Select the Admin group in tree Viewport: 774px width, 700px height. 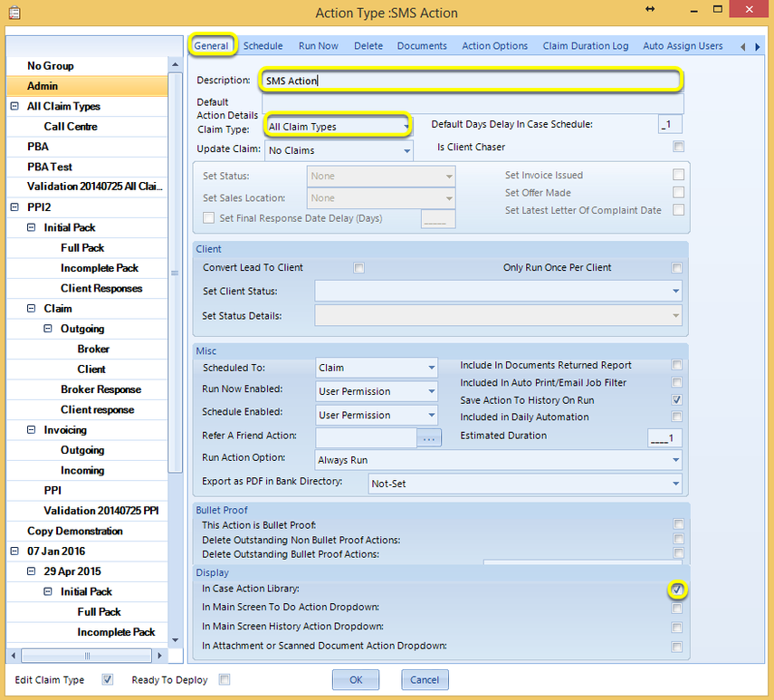[87, 86]
